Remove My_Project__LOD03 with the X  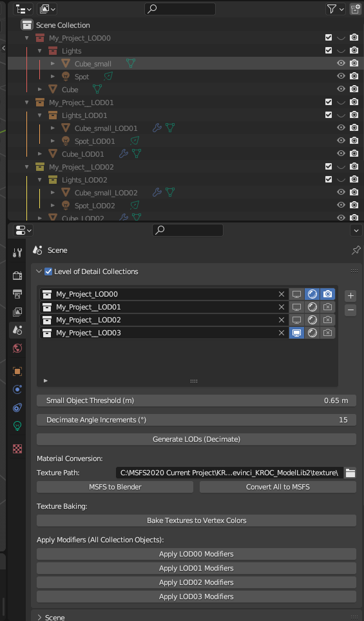pos(282,333)
